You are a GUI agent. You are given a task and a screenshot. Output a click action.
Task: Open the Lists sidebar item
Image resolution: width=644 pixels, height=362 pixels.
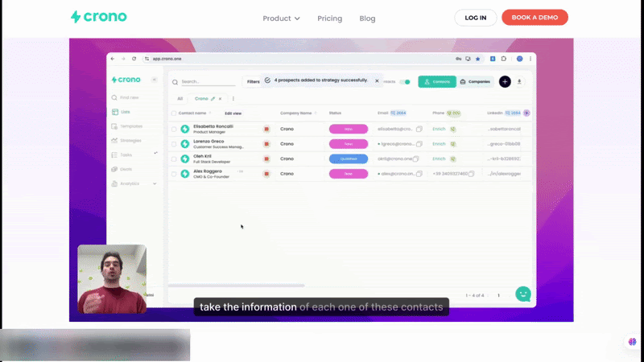(121, 112)
